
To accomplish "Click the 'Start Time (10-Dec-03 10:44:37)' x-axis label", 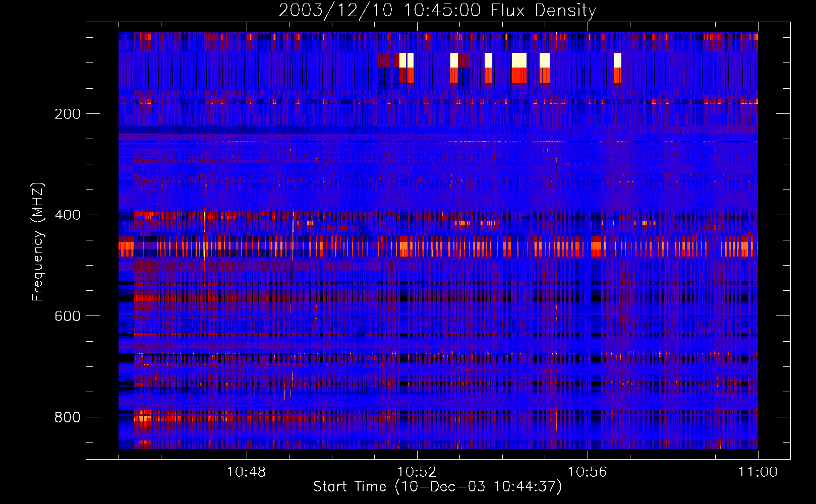I will (x=437, y=487).
